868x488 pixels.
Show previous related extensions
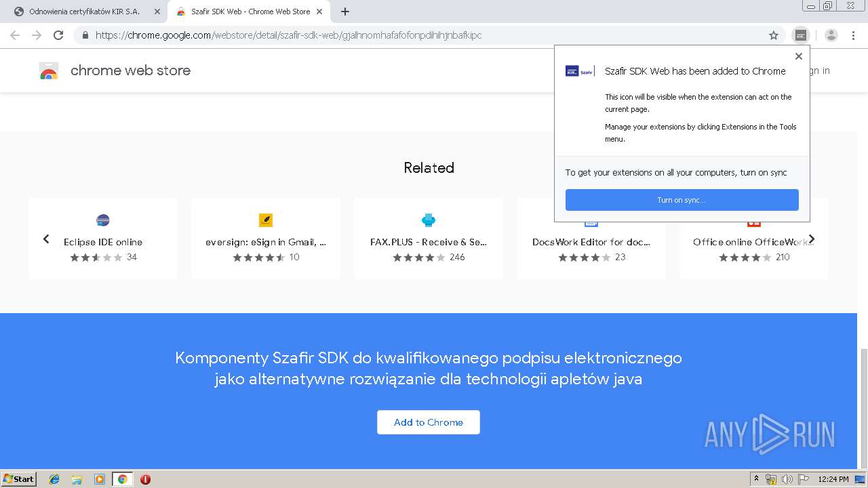tap(46, 239)
